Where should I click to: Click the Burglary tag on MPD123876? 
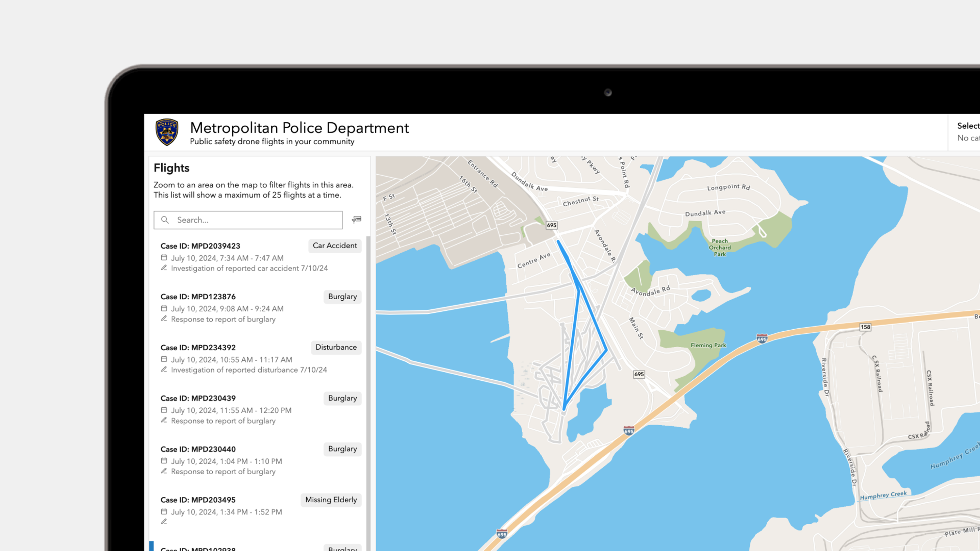[x=341, y=296]
